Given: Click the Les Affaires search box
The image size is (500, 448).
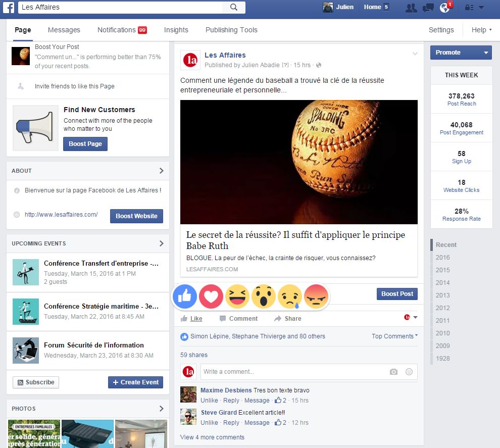Looking at the screenshot, I should coord(121,8).
